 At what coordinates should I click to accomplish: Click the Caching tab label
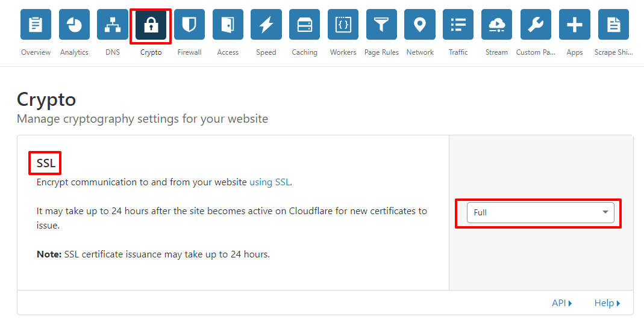(x=305, y=52)
